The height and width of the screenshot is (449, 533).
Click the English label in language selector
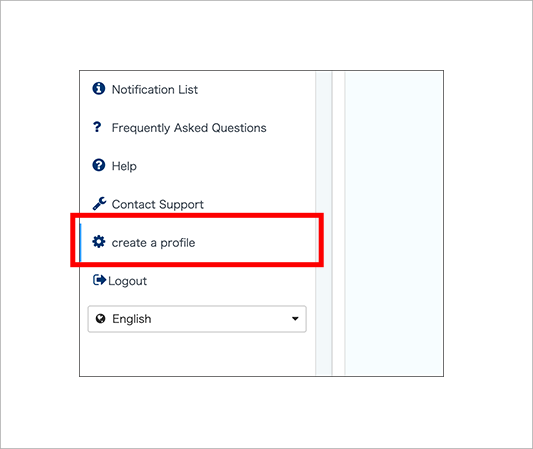click(x=132, y=319)
